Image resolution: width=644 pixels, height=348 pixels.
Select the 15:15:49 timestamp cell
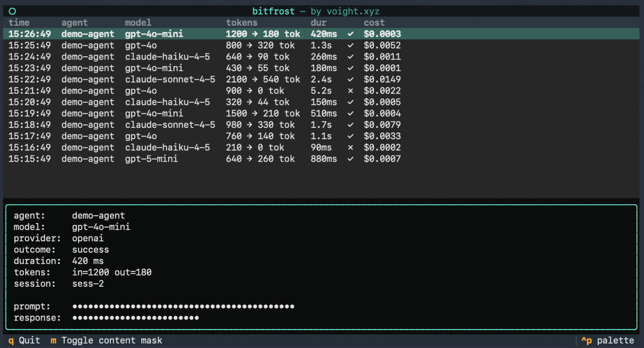pos(30,159)
